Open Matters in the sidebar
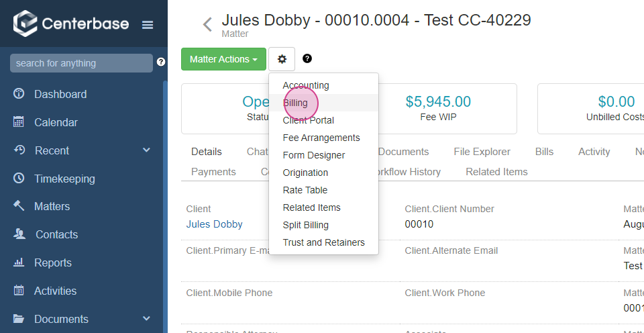The width and height of the screenshot is (644, 333). tap(52, 206)
